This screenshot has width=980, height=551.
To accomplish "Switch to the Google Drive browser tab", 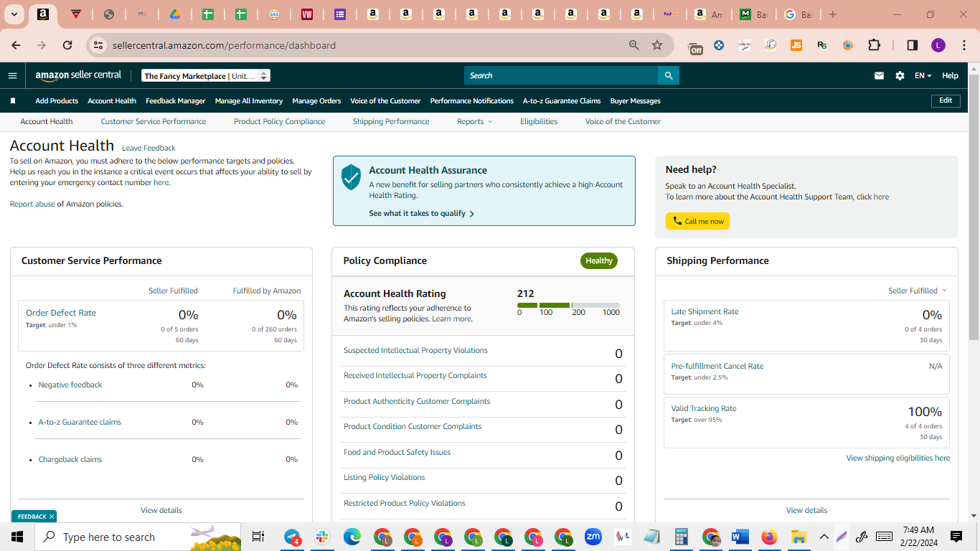I will click(175, 14).
